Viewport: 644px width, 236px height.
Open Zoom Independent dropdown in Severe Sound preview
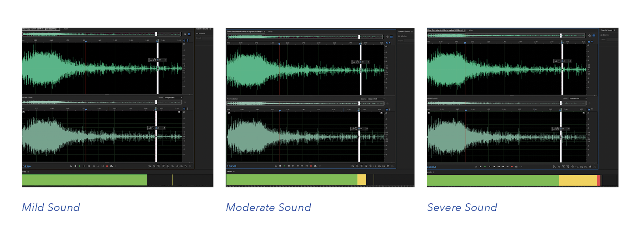(578, 98)
